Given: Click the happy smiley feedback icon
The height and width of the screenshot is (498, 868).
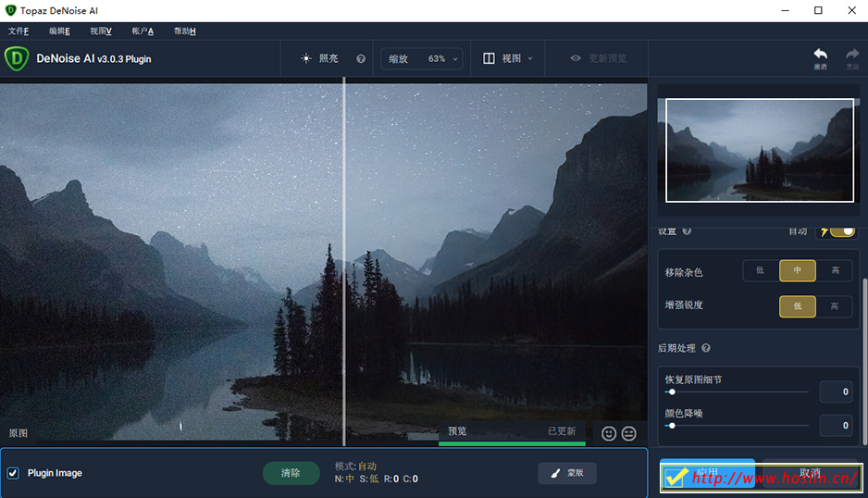Looking at the screenshot, I should [x=609, y=433].
